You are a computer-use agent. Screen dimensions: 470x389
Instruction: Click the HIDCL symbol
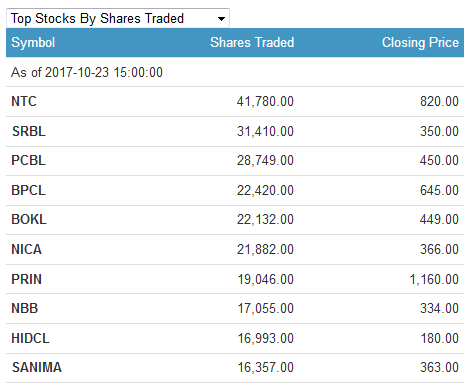click(x=30, y=338)
